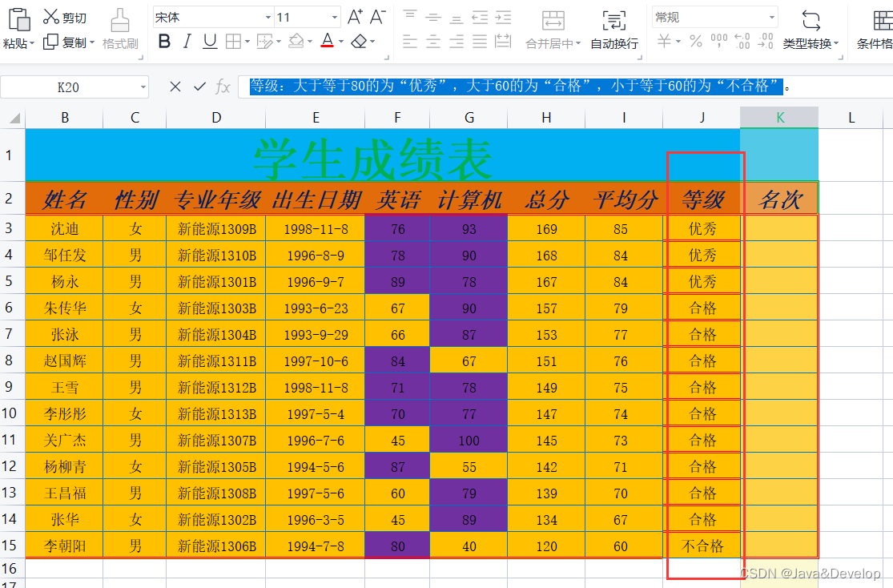
Task: Click the Copy icon
Action: 50,42
